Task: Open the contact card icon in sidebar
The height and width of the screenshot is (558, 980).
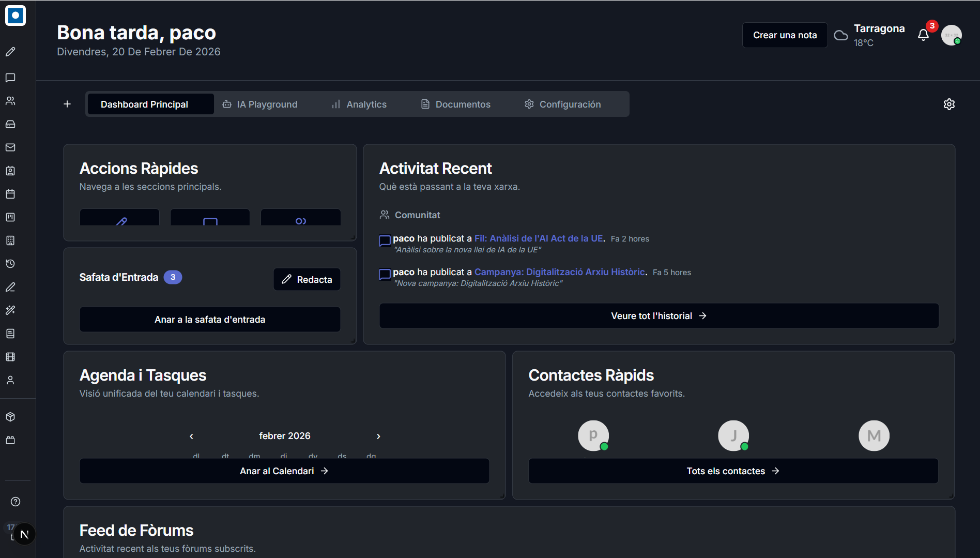Action: [10, 171]
